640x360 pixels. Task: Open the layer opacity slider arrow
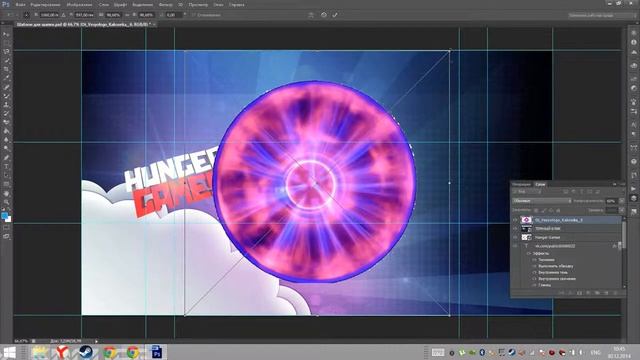[621, 201]
